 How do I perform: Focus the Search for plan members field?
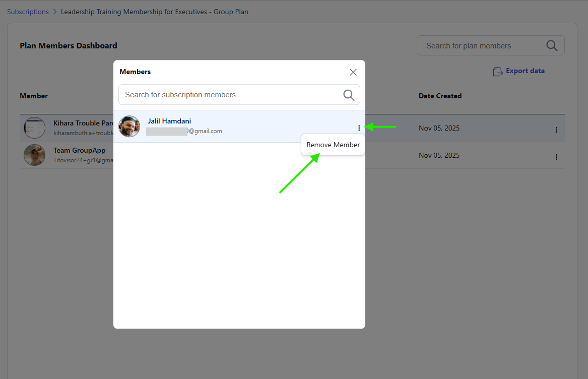[x=490, y=45]
